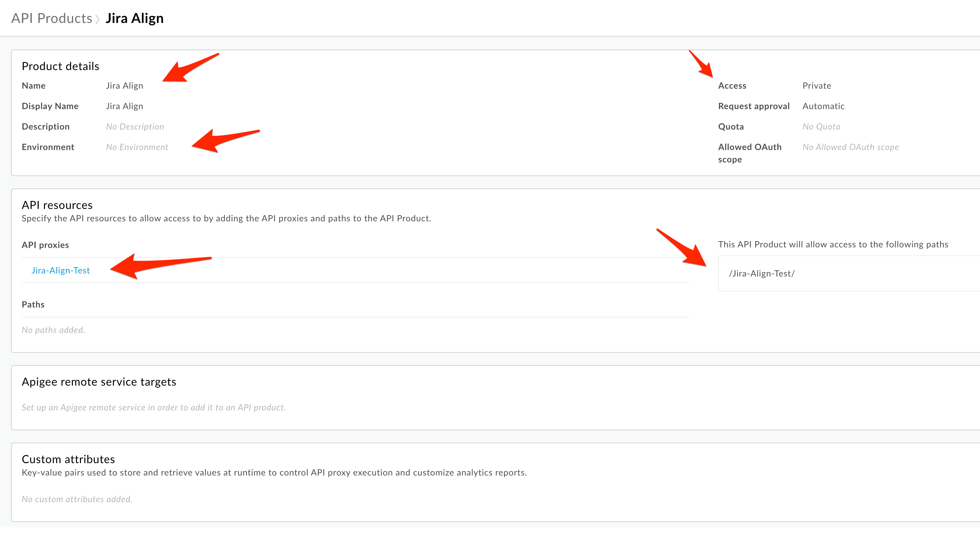The height and width of the screenshot is (540, 980).
Task: Select the API resources heading
Action: pyautogui.click(x=57, y=205)
